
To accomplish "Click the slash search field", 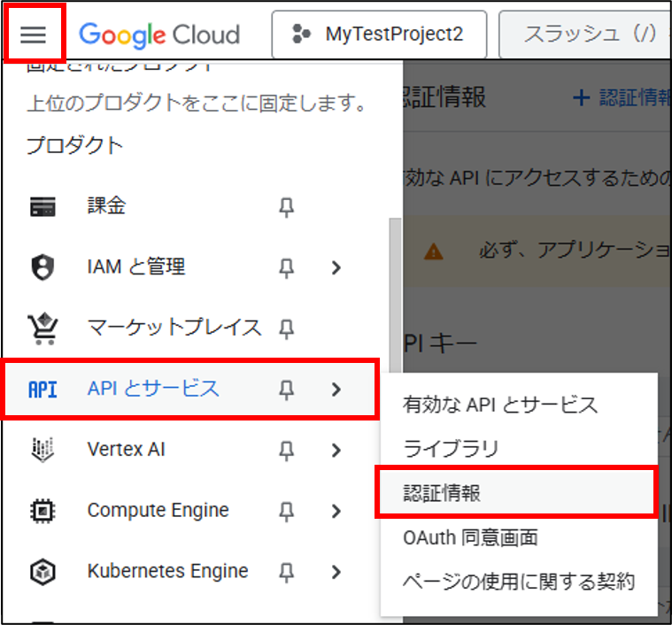I will point(585,35).
